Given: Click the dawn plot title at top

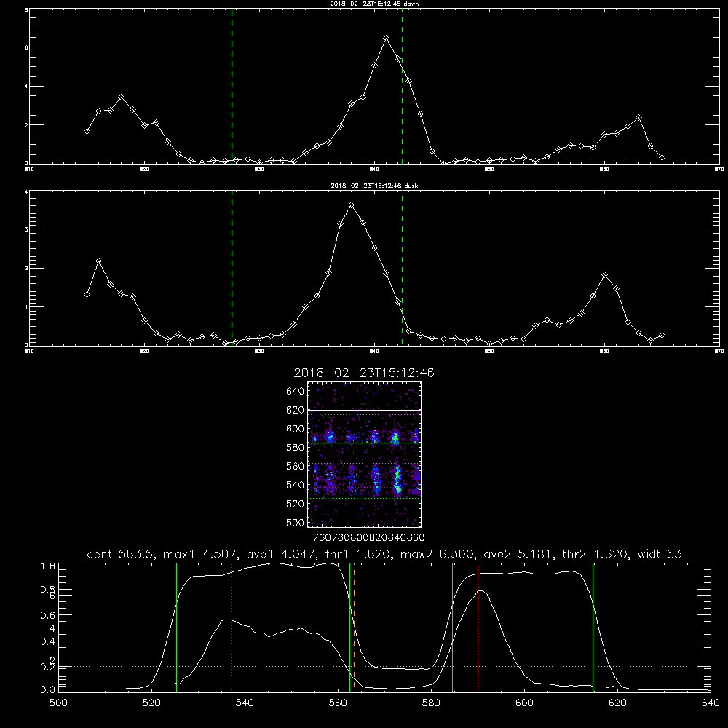Looking at the screenshot, I should 374,3.
